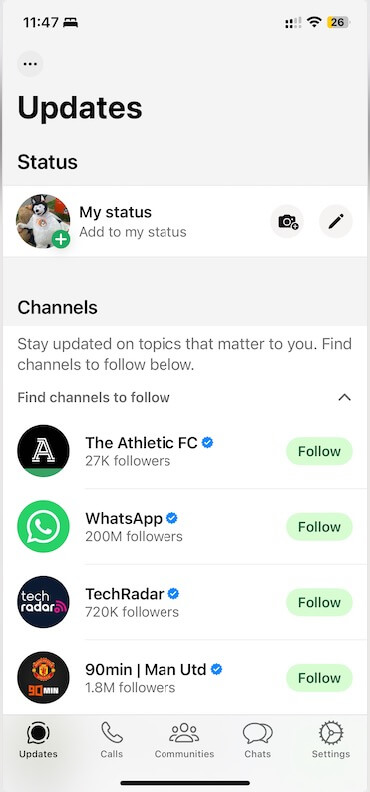Tap the battery indicator in status bar

tap(338, 22)
